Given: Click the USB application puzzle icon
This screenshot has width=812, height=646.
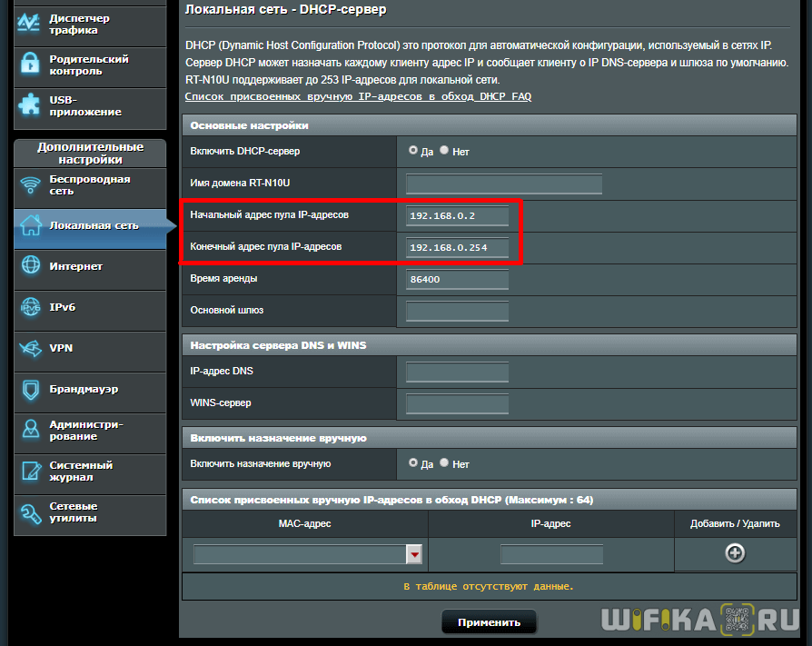Looking at the screenshot, I should (x=31, y=105).
